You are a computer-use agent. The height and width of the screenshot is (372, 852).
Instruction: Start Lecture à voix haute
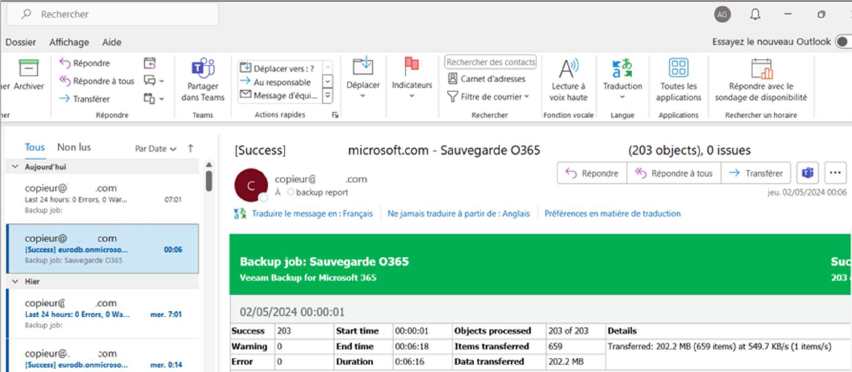tap(568, 80)
